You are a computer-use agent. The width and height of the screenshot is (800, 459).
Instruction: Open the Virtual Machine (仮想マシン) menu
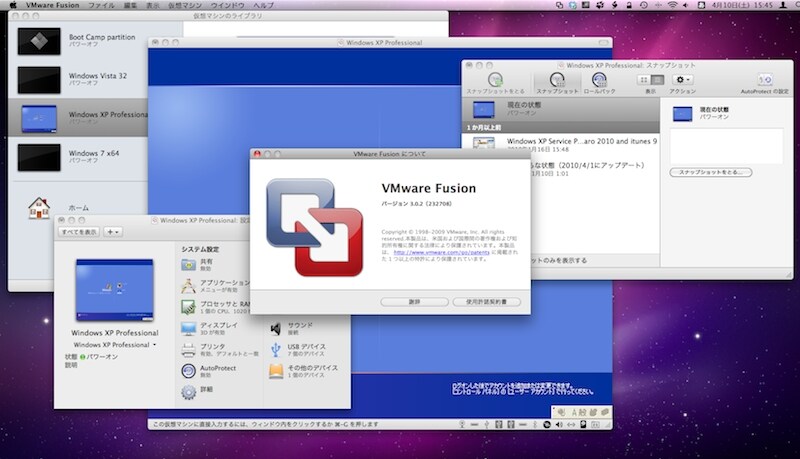click(x=185, y=5)
